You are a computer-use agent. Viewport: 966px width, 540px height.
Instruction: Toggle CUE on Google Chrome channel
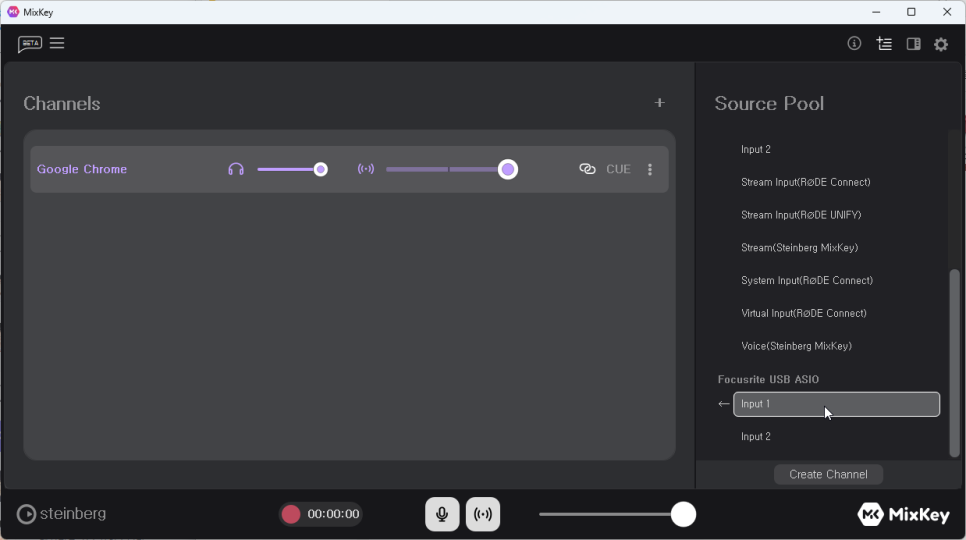pos(619,169)
